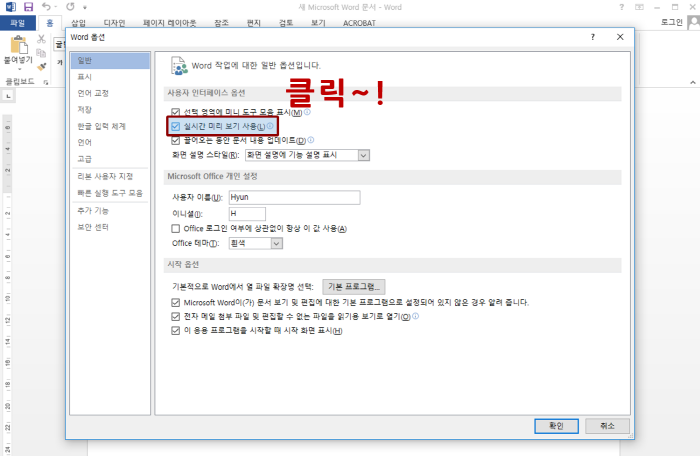The width and height of the screenshot is (700, 456).
Task: Toggle 시작 화면 표시 checkbox
Action: [175, 331]
